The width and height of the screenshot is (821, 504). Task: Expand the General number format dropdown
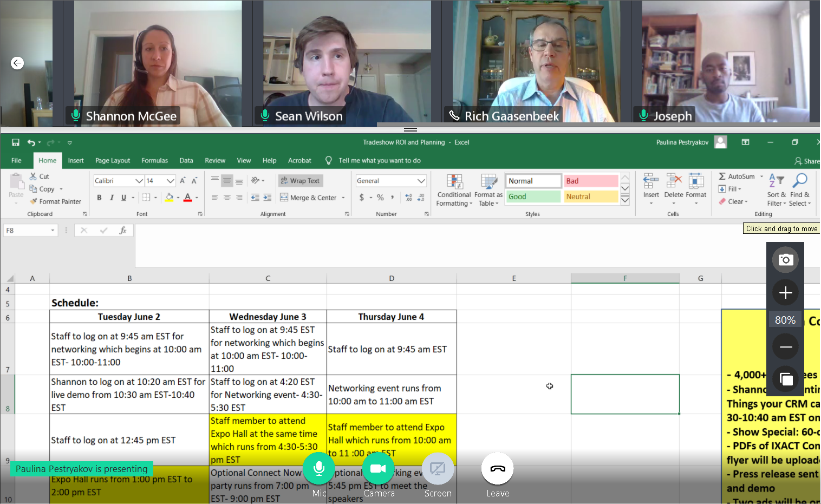421,181
